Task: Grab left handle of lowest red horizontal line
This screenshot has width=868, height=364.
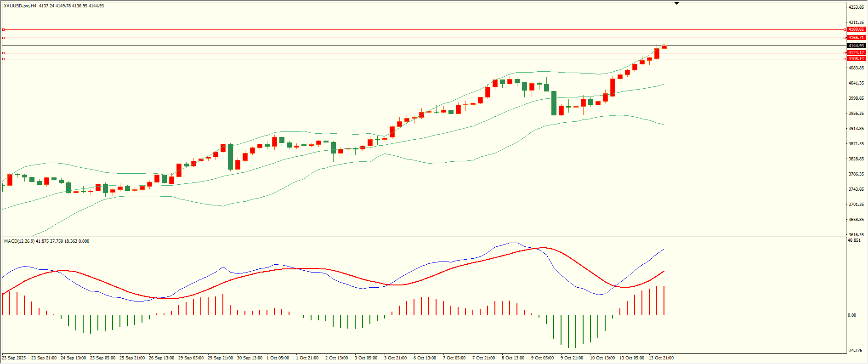Action: [3, 59]
